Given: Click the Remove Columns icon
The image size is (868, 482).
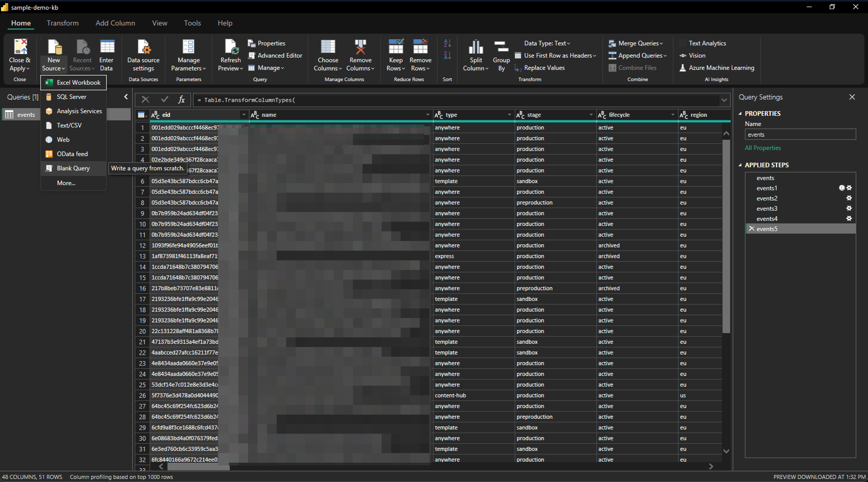Looking at the screenshot, I should (360, 47).
